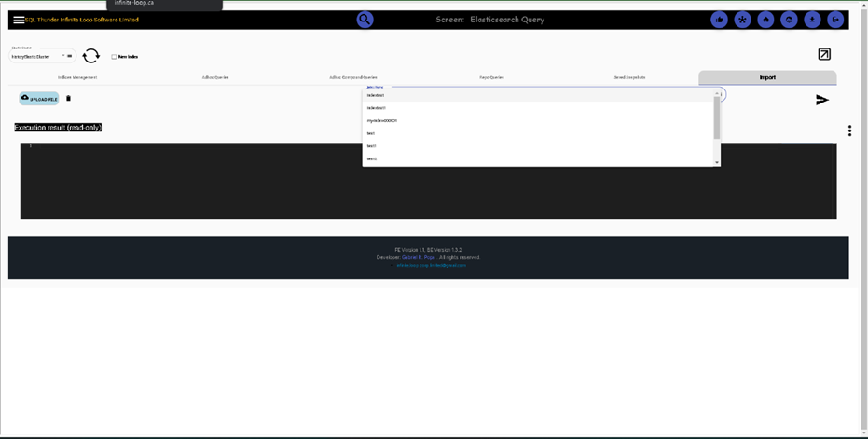The width and height of the screenshot is (868, 439).
Task: Click the logout exit icon
Action: [x=835, y=20]
